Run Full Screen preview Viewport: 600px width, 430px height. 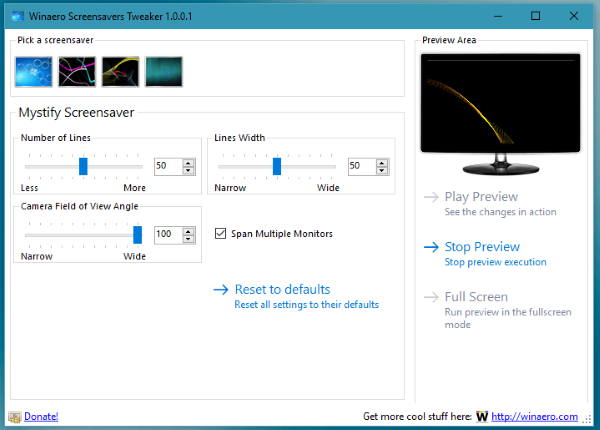476,297
